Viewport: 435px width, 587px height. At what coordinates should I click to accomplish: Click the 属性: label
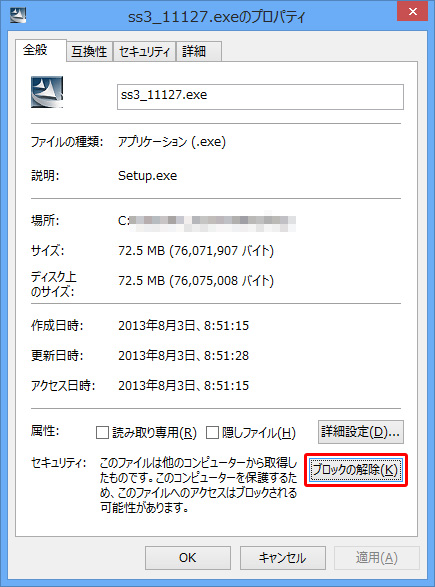[x=45, y=431]
